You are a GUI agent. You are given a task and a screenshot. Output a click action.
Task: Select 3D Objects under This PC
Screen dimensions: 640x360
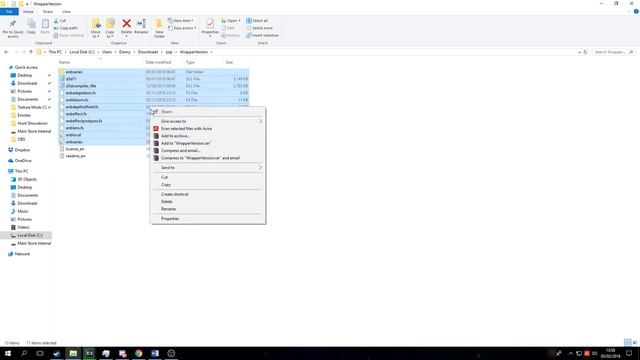(x=27, y=179)
